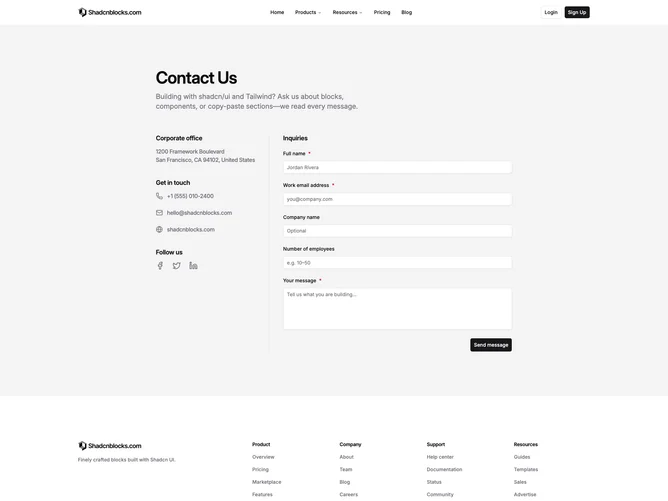This screenshot has width=668, height=501.
Task: Click the Inquiries form heading
Action: (x=295, y=138)
